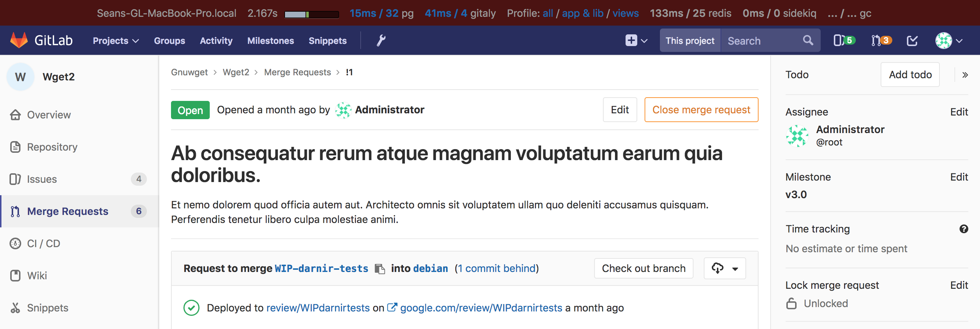The width and height of the screenshot is (980, 329).
Task: Open user avatar profile menu
Action: (949, 40)
